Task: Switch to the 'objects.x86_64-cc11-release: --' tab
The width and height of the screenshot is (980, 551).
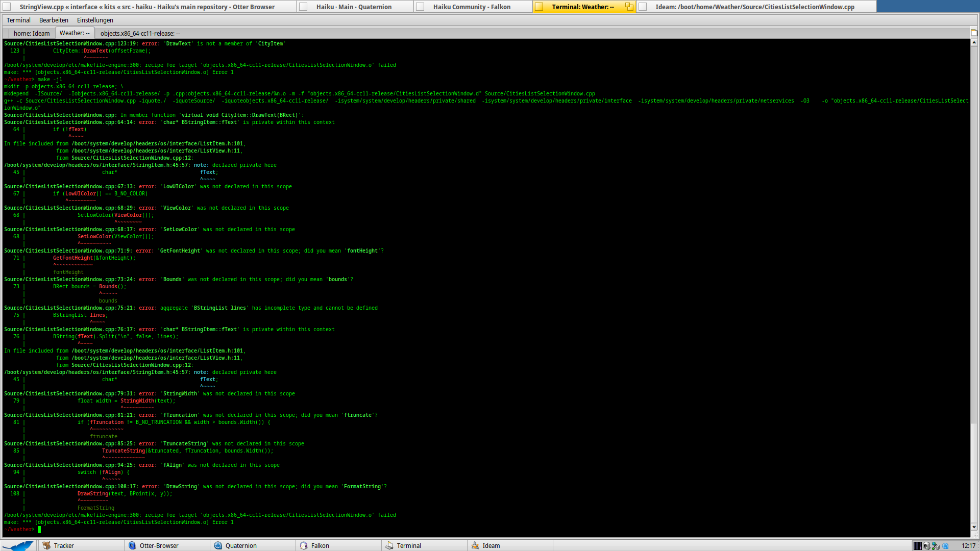Action: 140,33
